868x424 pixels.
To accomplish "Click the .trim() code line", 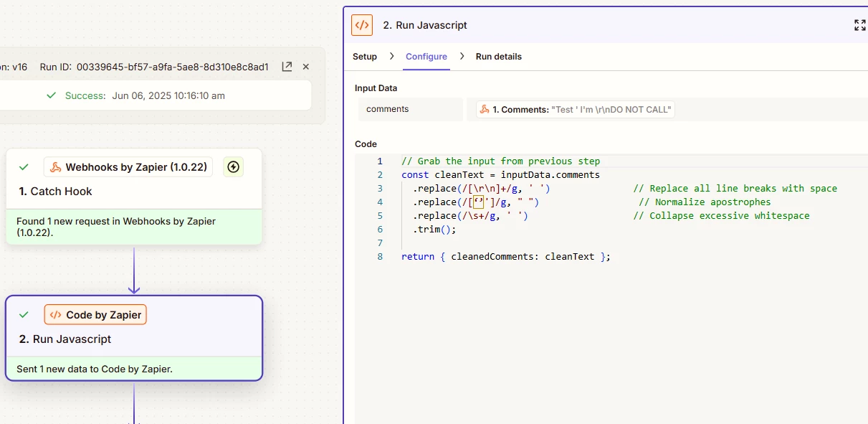I will coord(434,229).
